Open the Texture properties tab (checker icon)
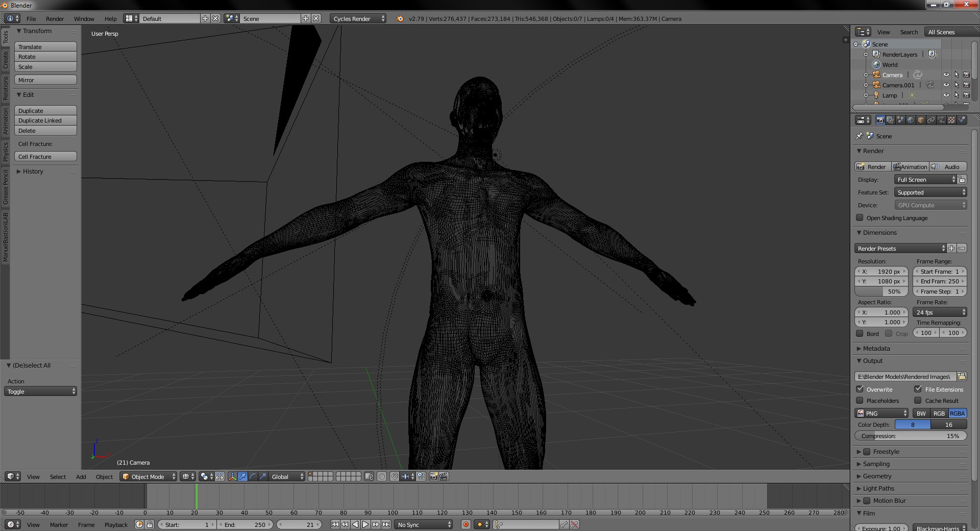 click(951, 120)
